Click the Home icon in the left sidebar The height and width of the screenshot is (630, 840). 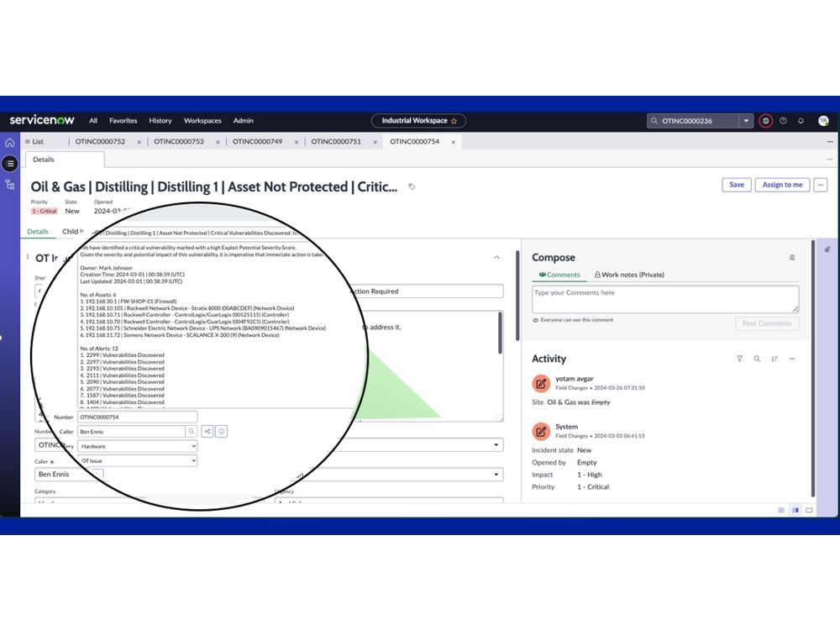point(10,142)
